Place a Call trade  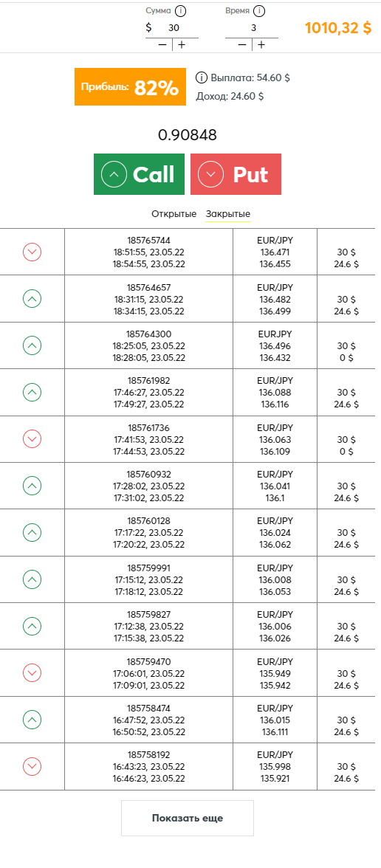(x=139, y=174)
